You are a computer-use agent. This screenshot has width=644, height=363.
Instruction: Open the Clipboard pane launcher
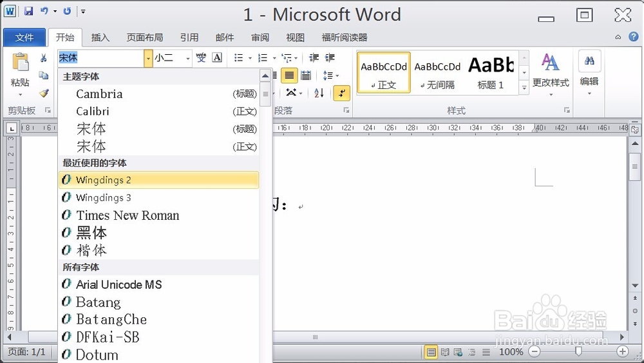(x=48, y=110)
